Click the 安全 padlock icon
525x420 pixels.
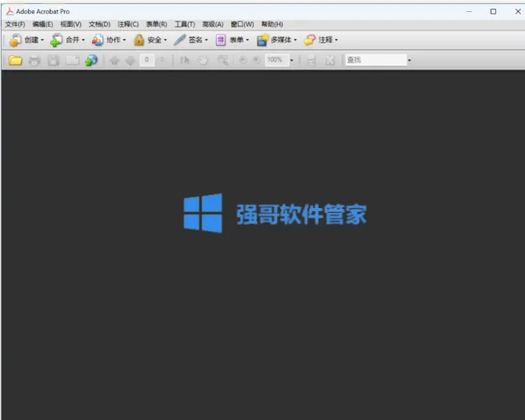tap(138, 40)
